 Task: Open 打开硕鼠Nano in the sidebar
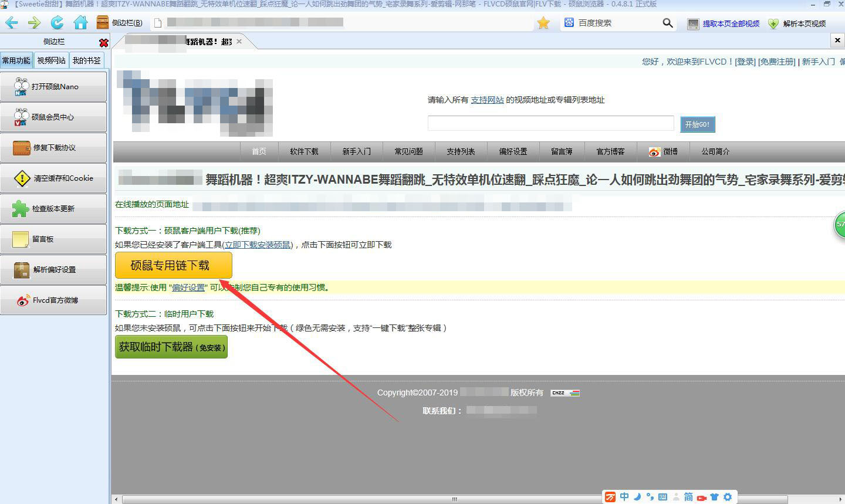(x=53, y=86)
